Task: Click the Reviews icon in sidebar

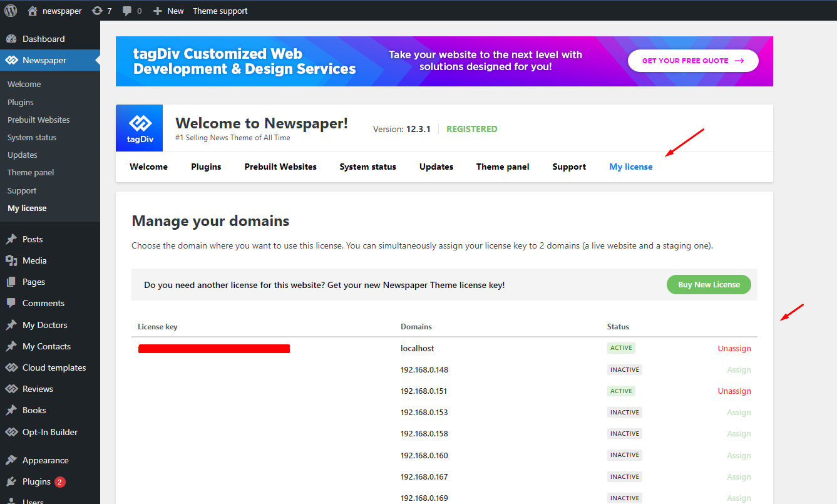Action: pyautogui.click(x=11, y=389)
